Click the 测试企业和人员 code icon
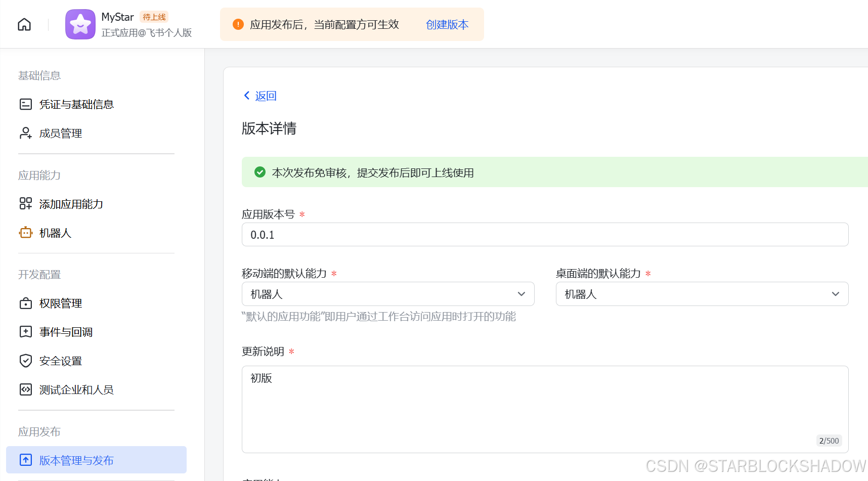The height and width of the screenshot is (481, 868). click(x=25, y=389)
